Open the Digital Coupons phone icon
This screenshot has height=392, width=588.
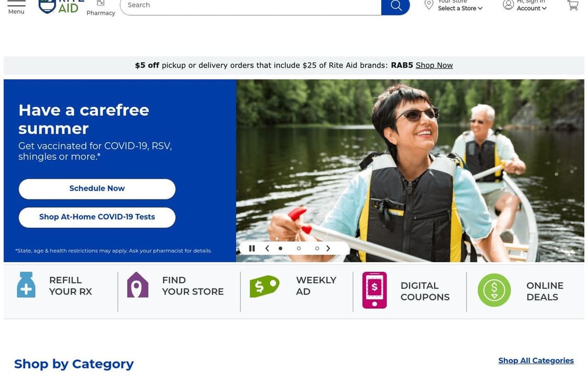pos(374,290)
